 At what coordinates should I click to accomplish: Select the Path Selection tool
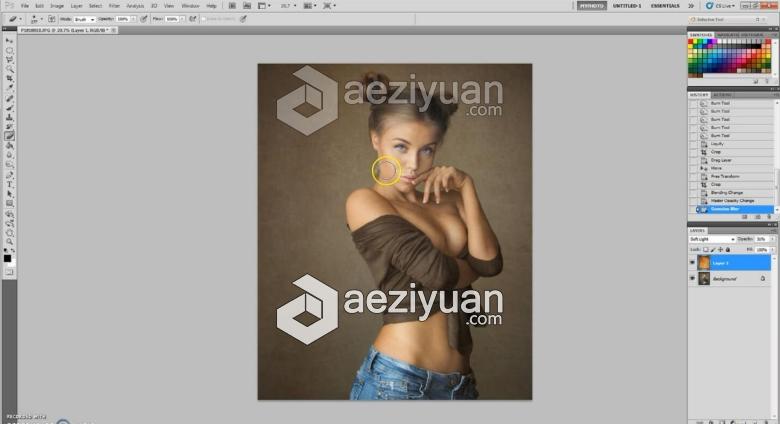(x=9, y=194)
